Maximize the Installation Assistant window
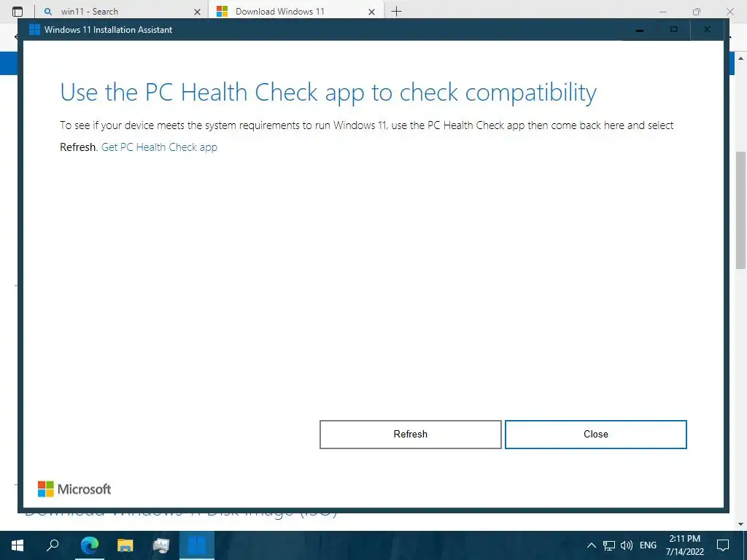This screenshot has height=560, width=747. coord(673,29)
